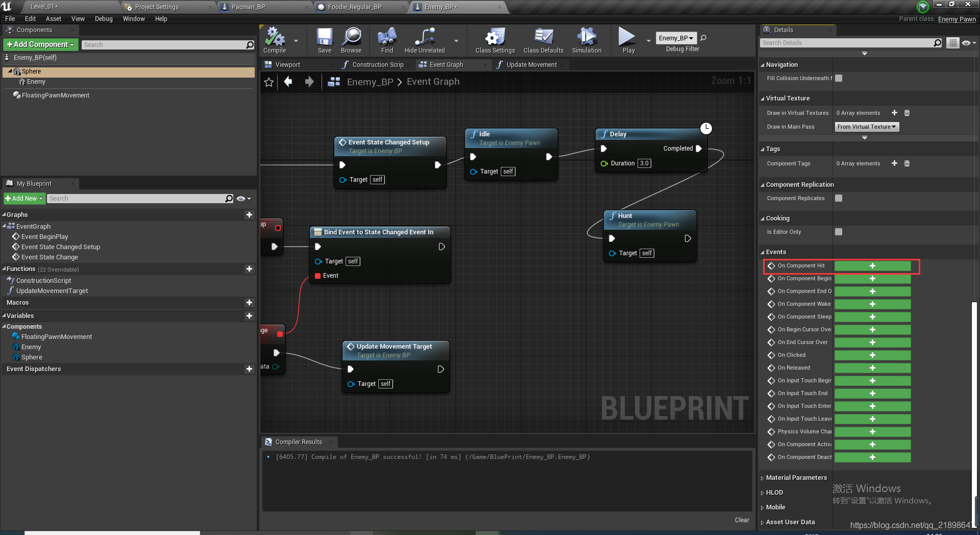
Task: Start Simulation mode
Action: (x=586, y=40)
